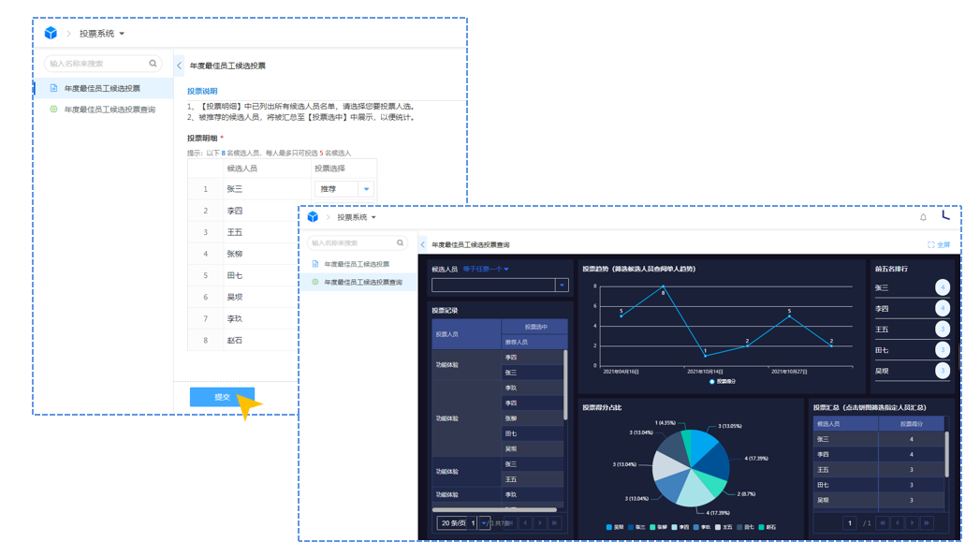The height and width of the screenshot is (557, 980).
Task: Click the blue cube logo in the dashboard window
Action: pyautogui.click(x=313, y=217)
